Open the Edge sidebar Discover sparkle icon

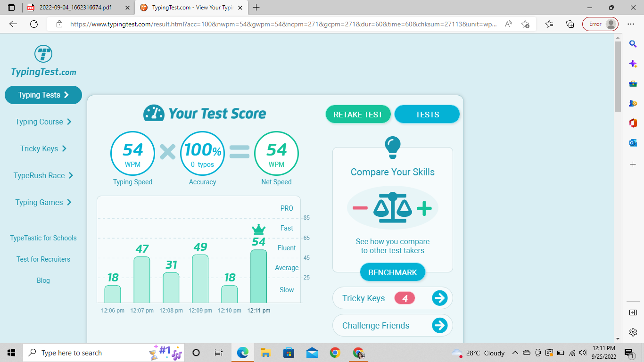pos(633,64)
